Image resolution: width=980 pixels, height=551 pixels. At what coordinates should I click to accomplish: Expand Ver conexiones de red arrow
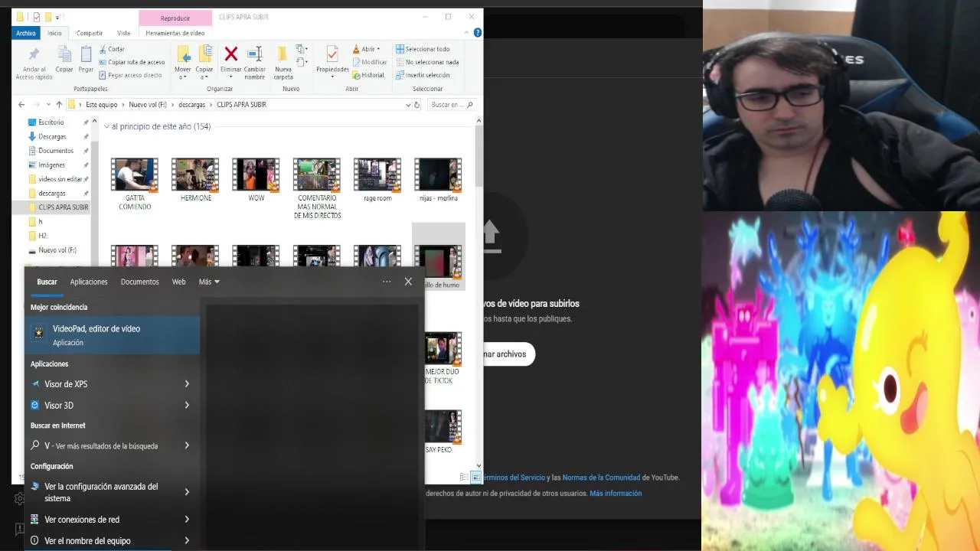[187, 520]
